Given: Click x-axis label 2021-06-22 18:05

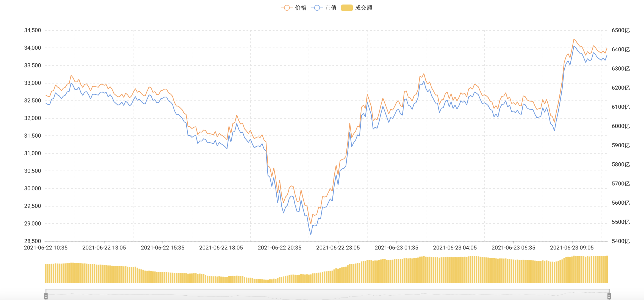Looking at the screenshot, I should click(x=221, y=248).
